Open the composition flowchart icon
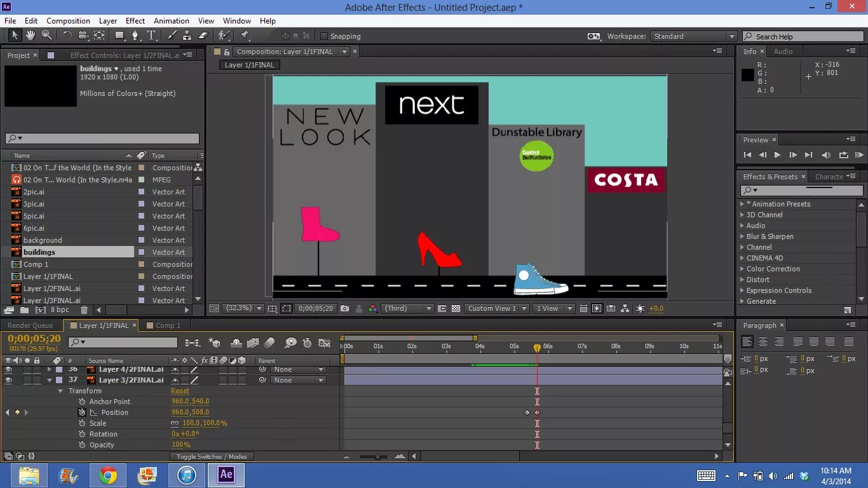Screen dimensions: 868x488 tap(625, 308)
